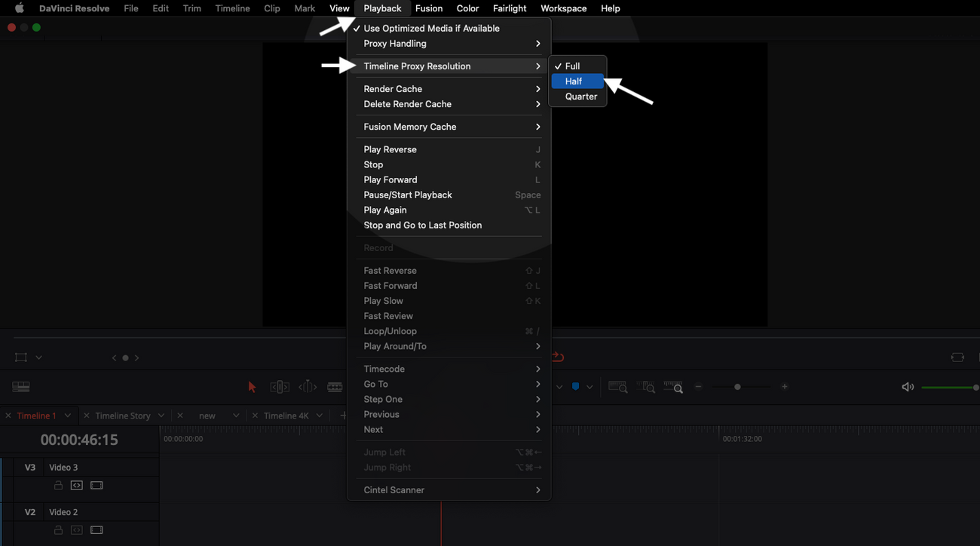
Task: Adjust the timeline zoom slider handle
Action: (737, 387)
